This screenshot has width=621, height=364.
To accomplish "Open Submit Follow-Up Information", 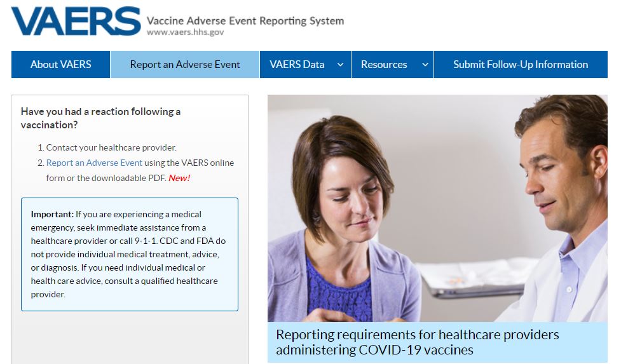I will tap(521, 65).
